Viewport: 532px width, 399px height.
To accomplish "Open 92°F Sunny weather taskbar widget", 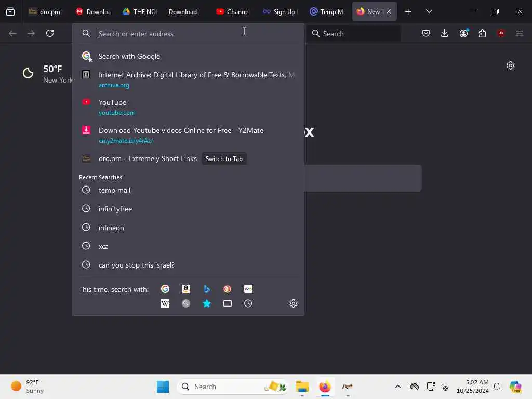I will click(x=28, y=387).
